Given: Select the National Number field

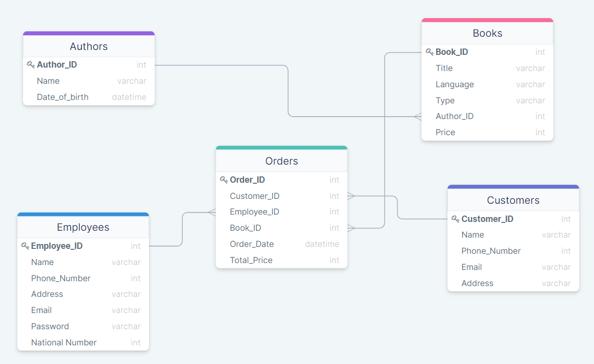Looking at the screenshot, I should coord(83,342).
